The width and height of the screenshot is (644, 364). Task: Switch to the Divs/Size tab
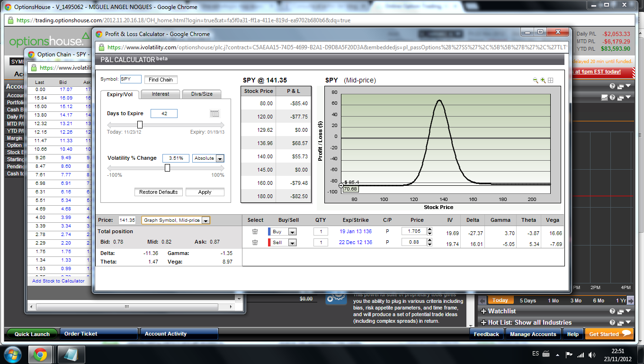(x=202, y=94)
